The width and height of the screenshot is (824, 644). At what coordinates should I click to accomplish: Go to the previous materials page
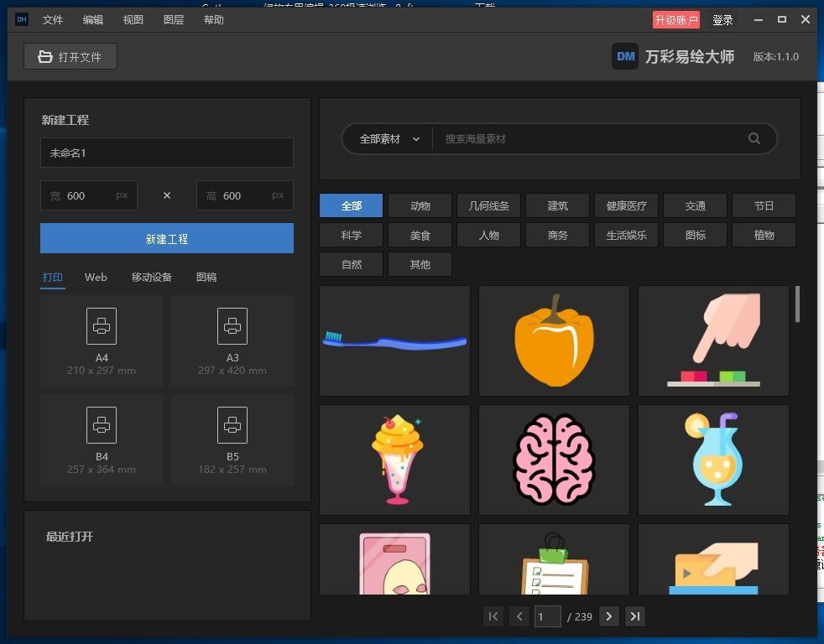tap(519, 616)
